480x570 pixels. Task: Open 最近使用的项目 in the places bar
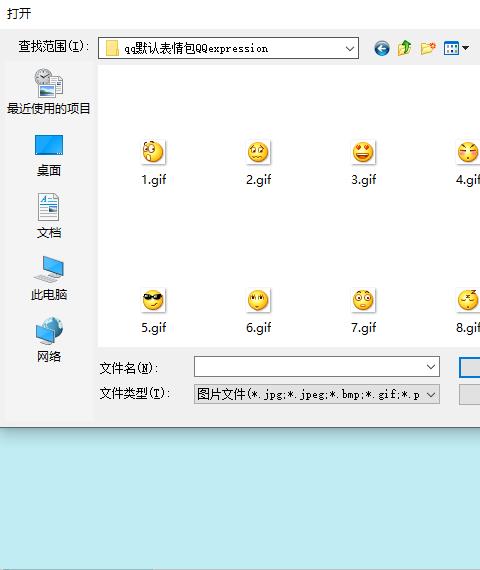48,92
